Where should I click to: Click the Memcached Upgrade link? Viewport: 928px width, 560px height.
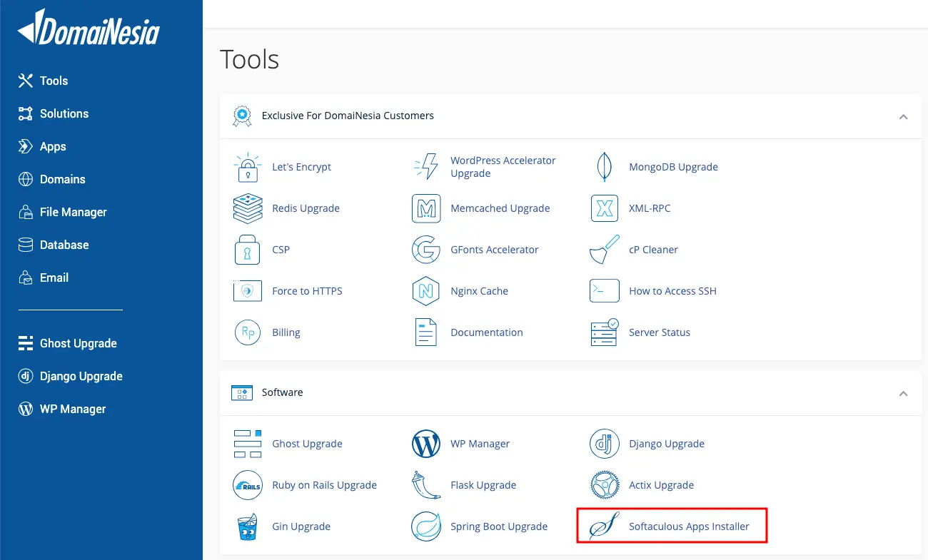point(500,208)
